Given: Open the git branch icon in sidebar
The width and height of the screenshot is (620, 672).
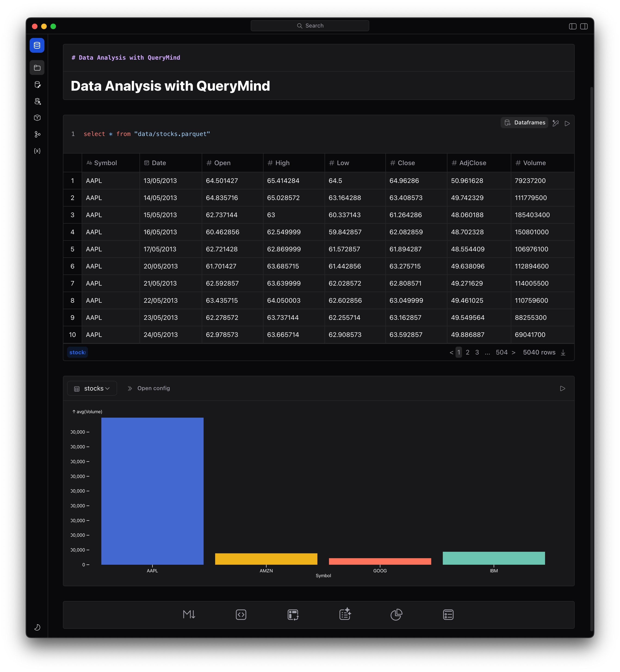Looking at the screenshot, I should 37,134.
